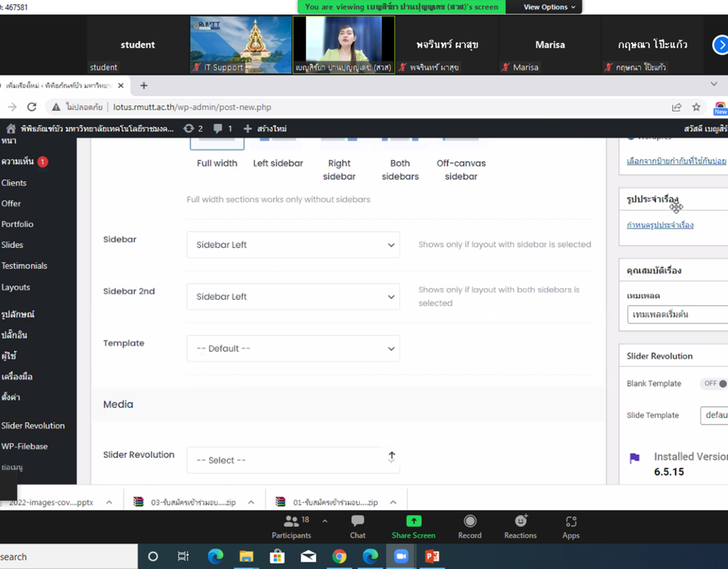Click the WordPress home site icon

tap(11, 129)
